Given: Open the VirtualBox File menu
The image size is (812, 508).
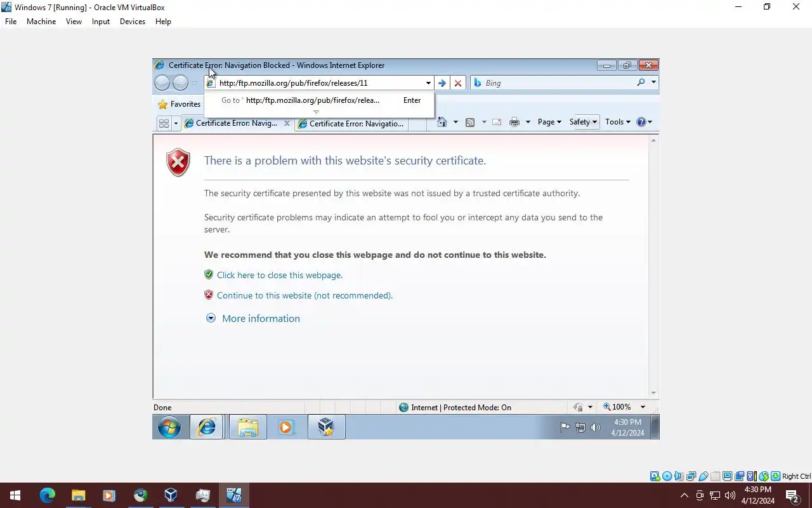Looking at the screenshot, I should (11, 22).
